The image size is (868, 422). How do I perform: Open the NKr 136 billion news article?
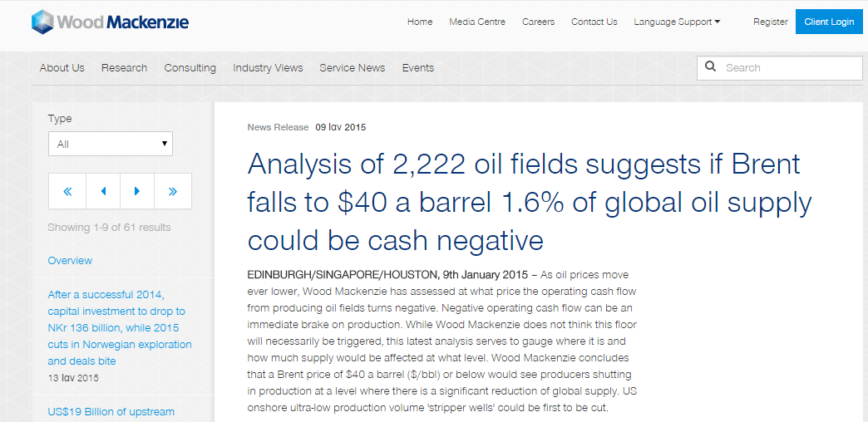120,328
